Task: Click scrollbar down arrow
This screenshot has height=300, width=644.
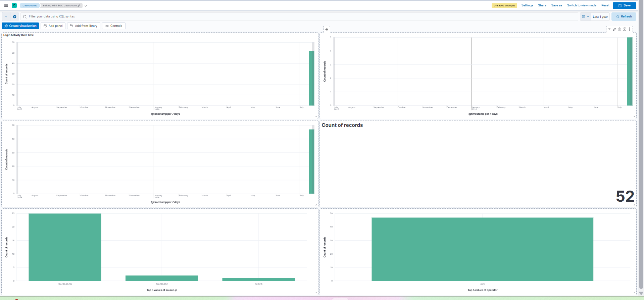Action: 641,293
